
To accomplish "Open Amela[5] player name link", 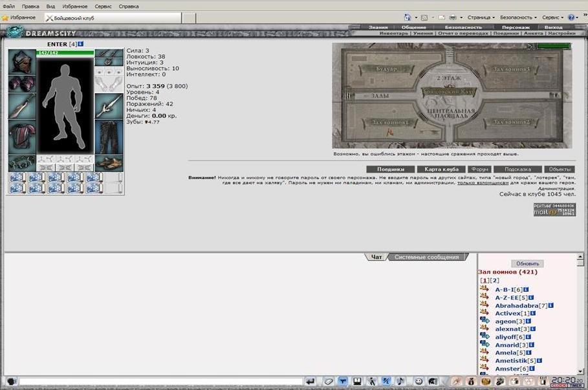I will (x=510, y=352).
